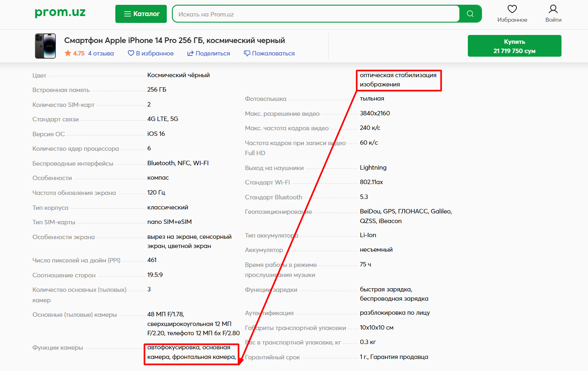The width and height of the screenshot is (588, 371).
Task: Click the 75 ч music playback value
Action: coord(366,264)
